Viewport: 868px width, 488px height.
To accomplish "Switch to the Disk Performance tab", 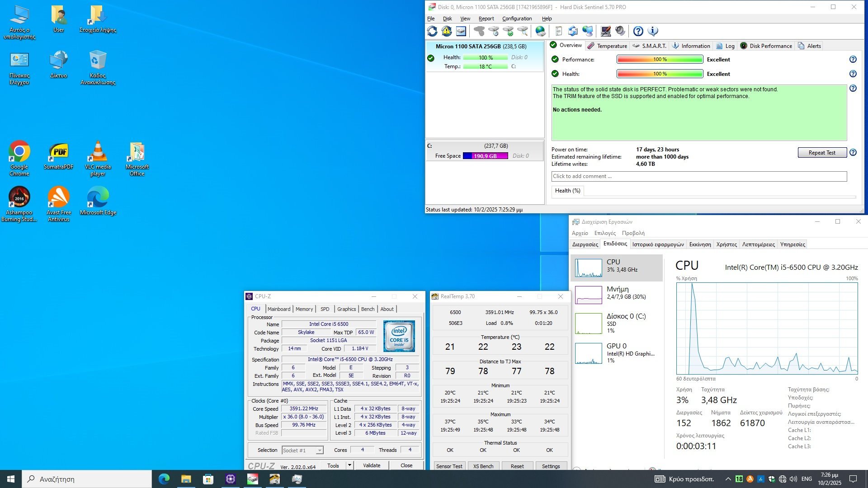I will tap(766, 46).
